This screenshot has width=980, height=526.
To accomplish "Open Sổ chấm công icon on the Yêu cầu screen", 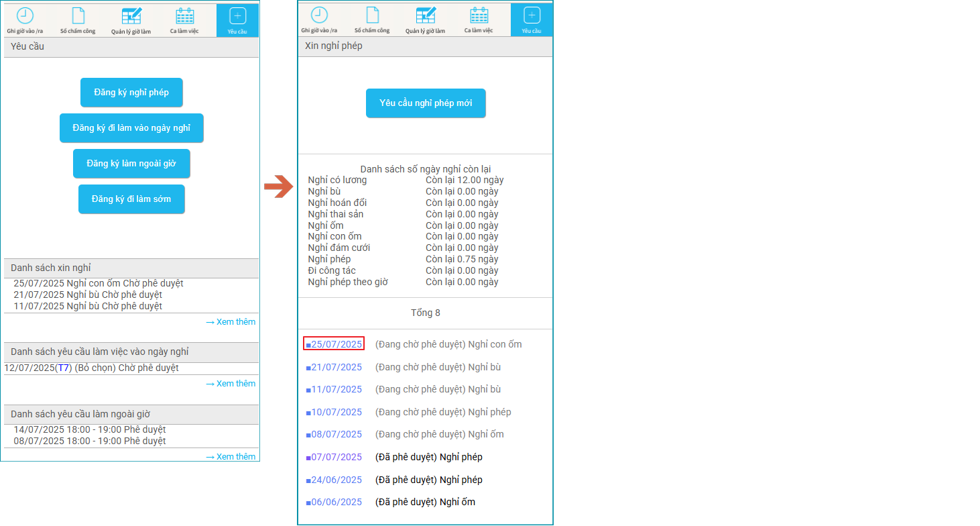I will pos(78,17).
